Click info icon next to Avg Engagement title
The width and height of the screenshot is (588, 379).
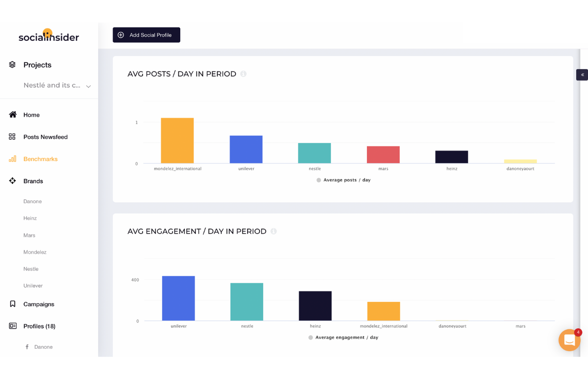273,231
